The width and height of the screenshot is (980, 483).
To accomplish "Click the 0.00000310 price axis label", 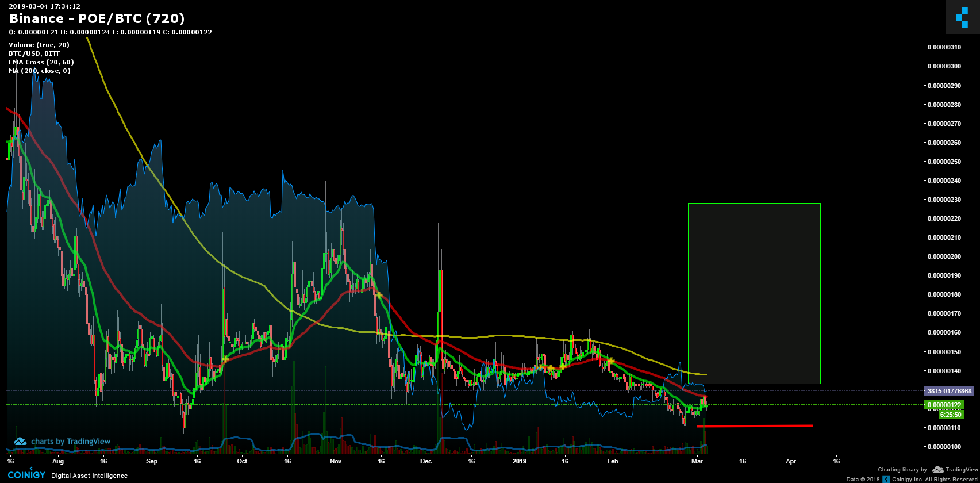I will pos(944,47).
